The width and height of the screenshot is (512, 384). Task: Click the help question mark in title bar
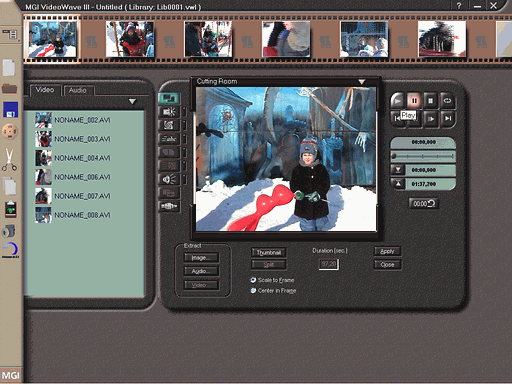click(x=459, y=6)
